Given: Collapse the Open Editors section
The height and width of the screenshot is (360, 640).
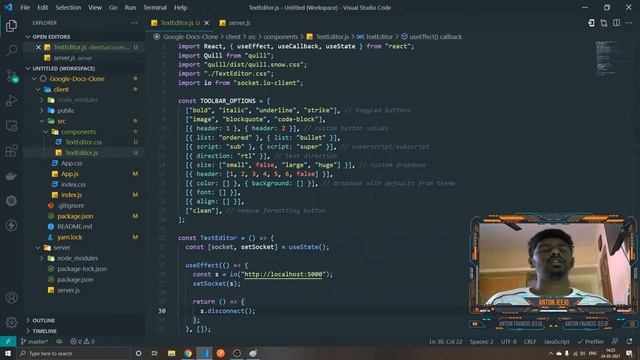Looking at the screenshot, I should coord(84,37).
